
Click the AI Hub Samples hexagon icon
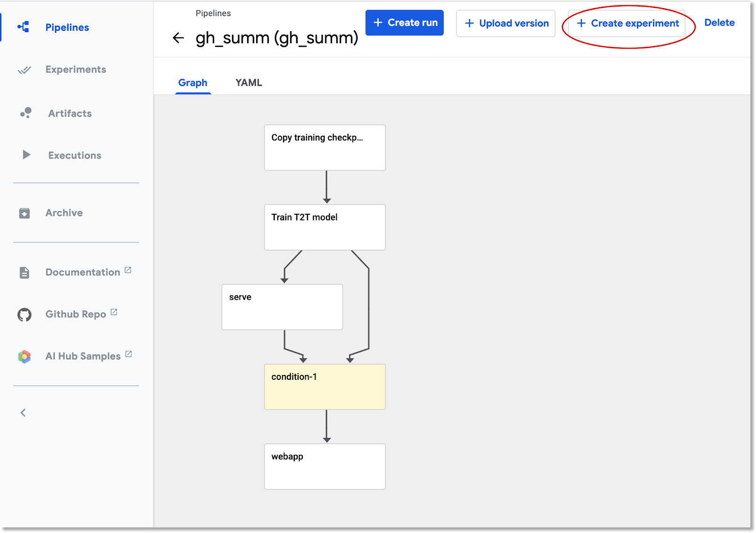click(25, 356)
